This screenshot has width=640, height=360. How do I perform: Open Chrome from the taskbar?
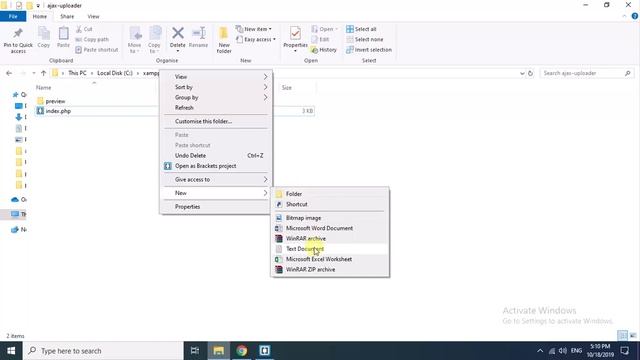(x=242, y=351)
